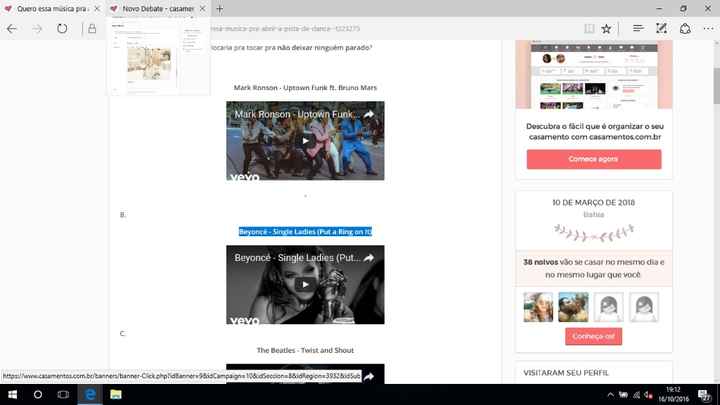Viewport: 720px width, 405px height.
Task: Click the '38 noivos' text
Action: pyautogui.click(x=540, y=262)
